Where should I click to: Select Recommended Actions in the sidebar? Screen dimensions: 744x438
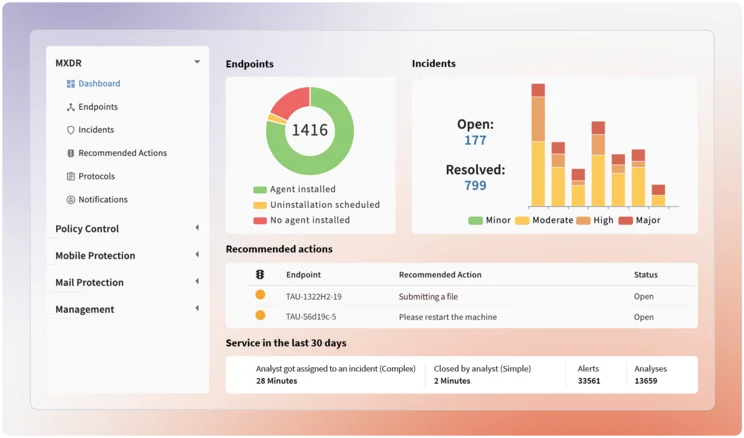coord(122,153)
